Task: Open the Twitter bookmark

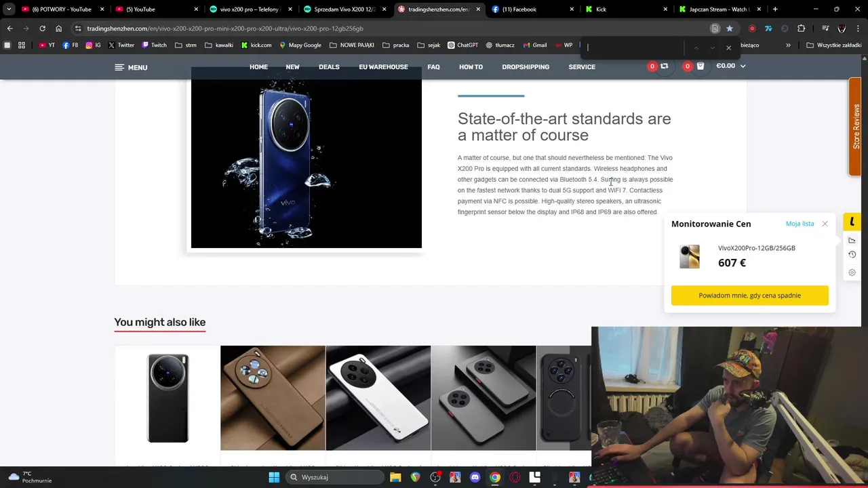Action: pos(121,45)
